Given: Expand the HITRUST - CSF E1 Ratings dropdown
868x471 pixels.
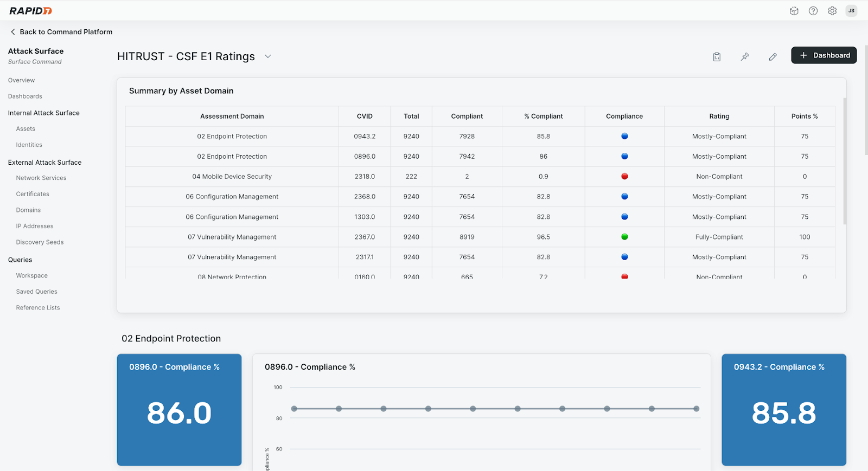Looking at the screenshot, I should 267,56.
